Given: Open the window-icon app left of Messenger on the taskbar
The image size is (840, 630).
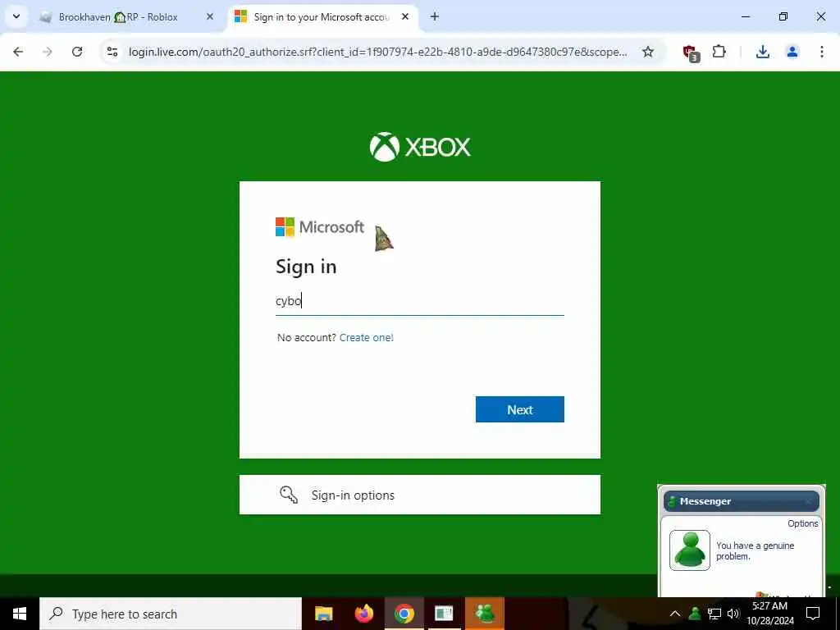Looking at the screenshot, I should [x=444, y=614].
